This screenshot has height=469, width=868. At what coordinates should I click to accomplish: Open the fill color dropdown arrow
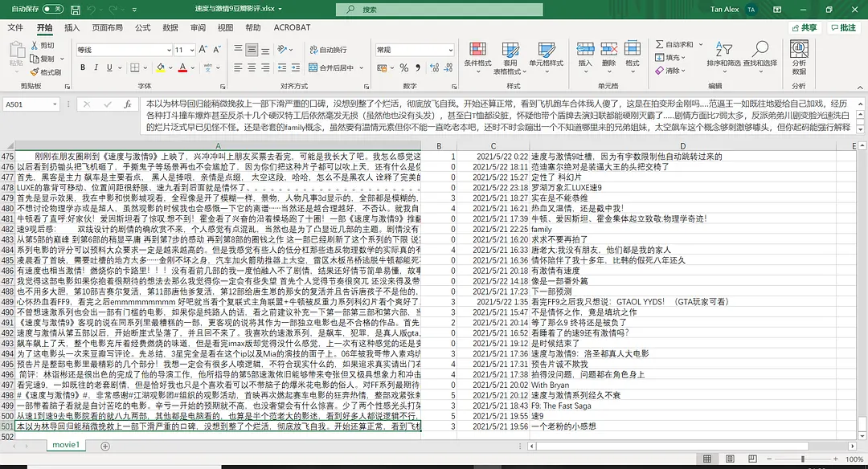[x=170, y=67]
